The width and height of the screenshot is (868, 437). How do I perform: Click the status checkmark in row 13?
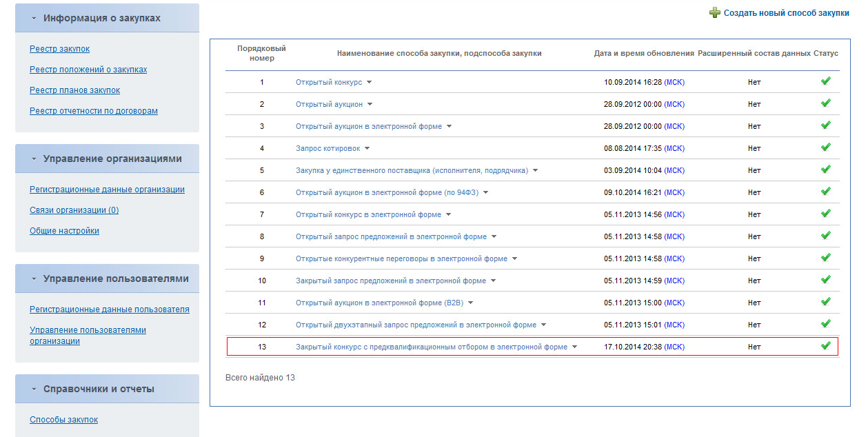825,346
